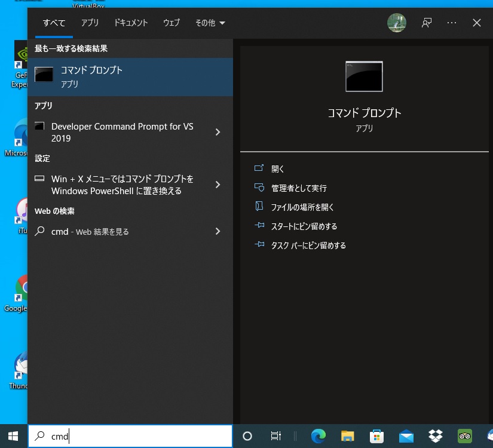This screenshot has width=493, height=448.
Task: Expand Developer Command Prompt chevron
Action: [218, 132]
